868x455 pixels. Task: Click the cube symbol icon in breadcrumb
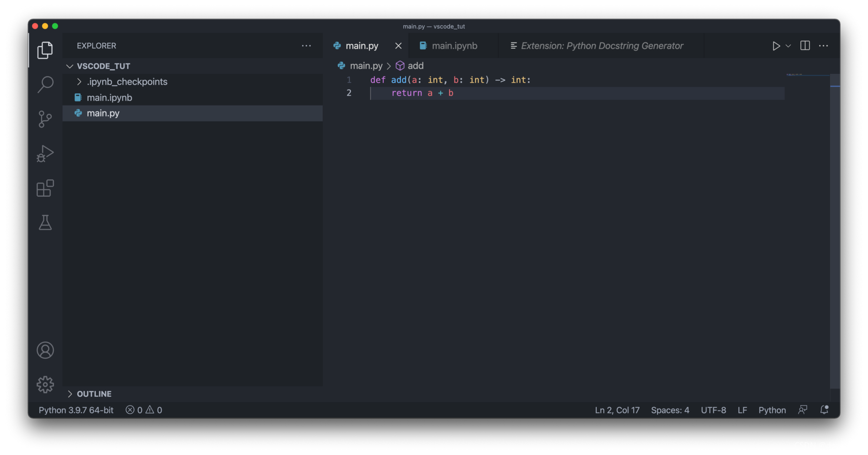point(400,66)
